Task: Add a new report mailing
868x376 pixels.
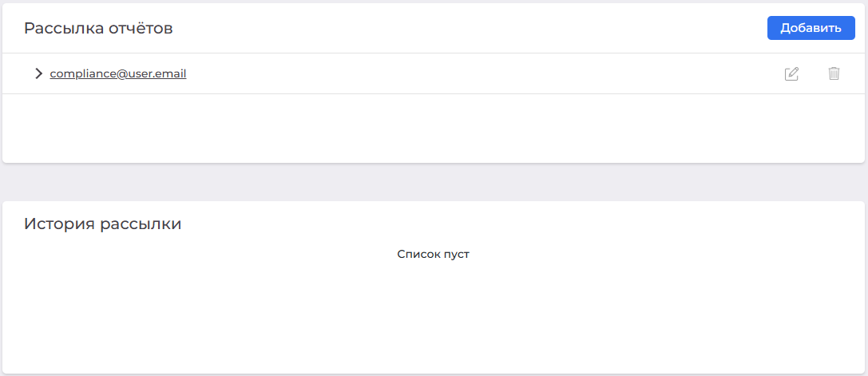Action: [x=811, y=28]
